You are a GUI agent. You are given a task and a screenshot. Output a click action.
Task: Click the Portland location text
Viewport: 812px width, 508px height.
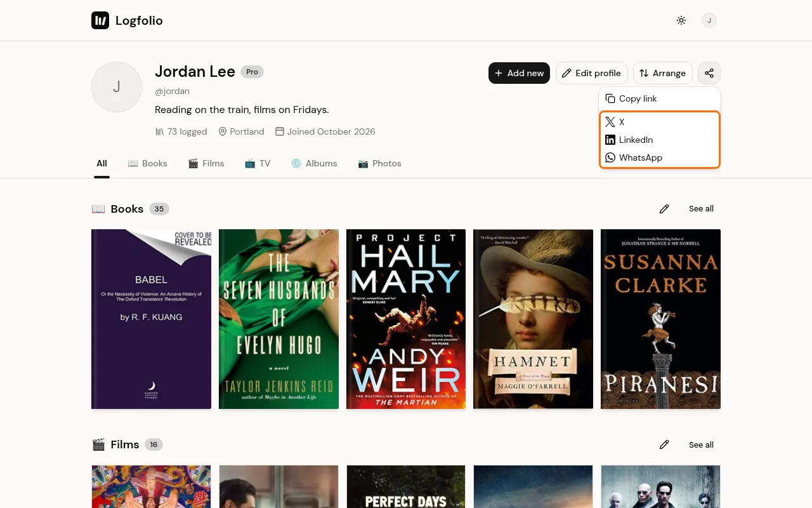pyautogui.click(x=241, y=131)
